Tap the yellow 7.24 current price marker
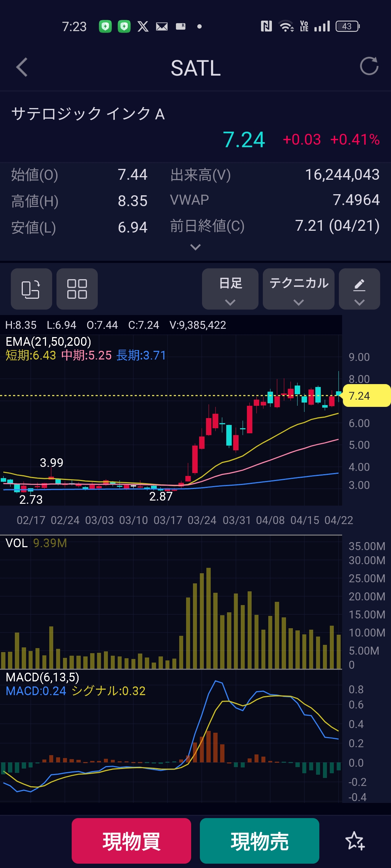The image size is (391, 868). [x=366, y=396]
